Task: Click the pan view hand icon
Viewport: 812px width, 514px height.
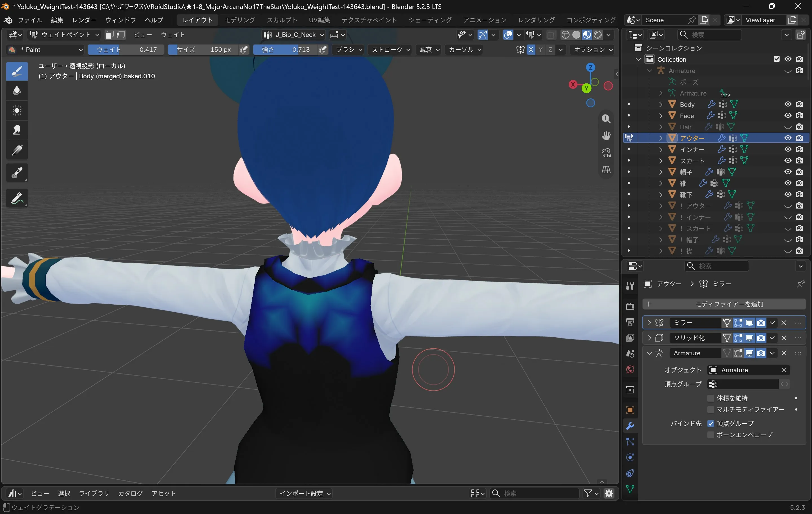Action: 606,136
